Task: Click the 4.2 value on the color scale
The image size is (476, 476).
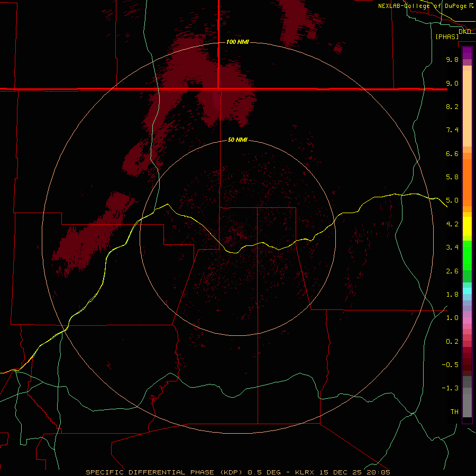Action: pyautogui.click(x=452, y=224)
